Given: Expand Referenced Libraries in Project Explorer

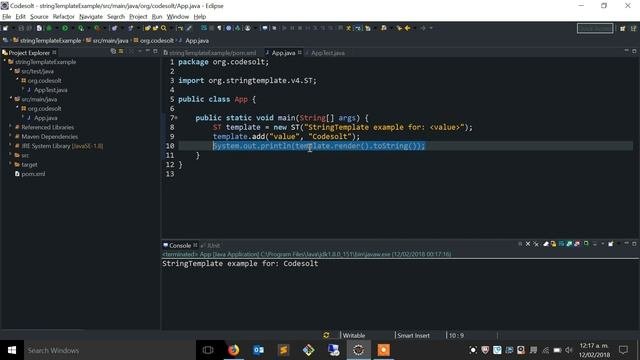Looking at the screenshot, I should (11, 127).
